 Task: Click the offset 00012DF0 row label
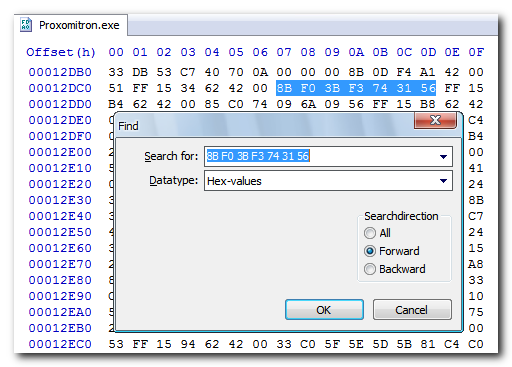pos(60,136)
